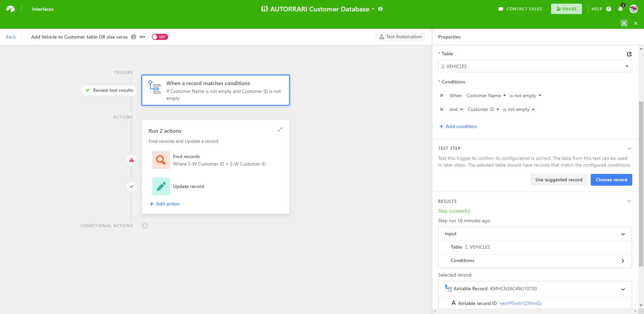644x314 pixels.
Task: Remove the Customer ID condition
Action: (x=442, y=109)
